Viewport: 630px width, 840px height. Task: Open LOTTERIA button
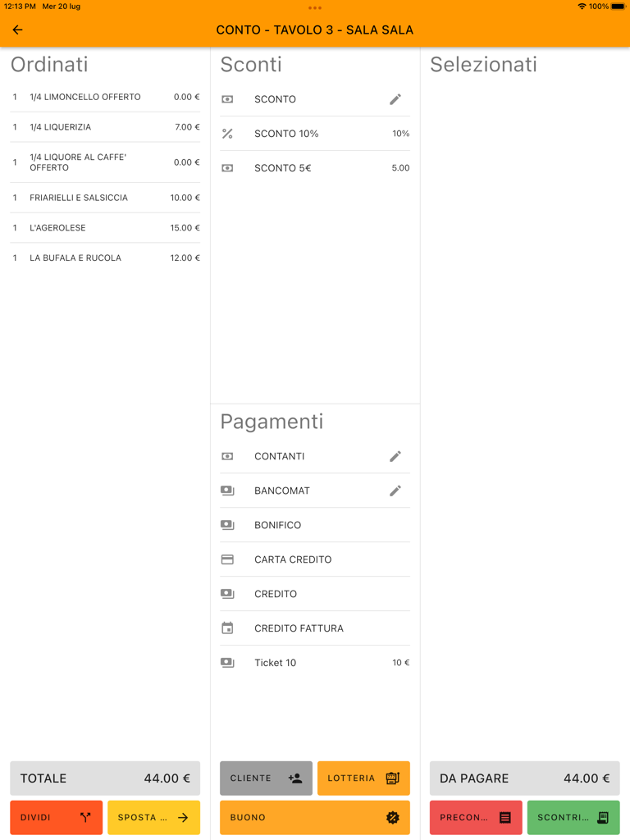363,778
